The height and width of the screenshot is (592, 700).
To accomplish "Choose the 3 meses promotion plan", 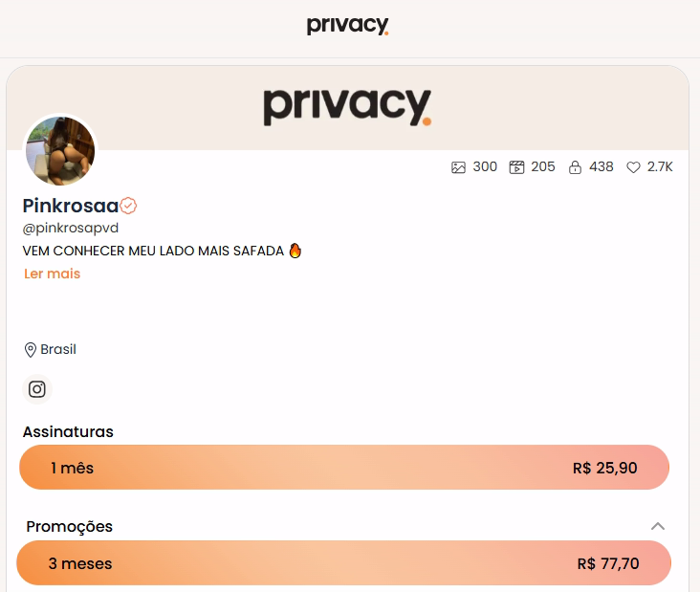I will (x=343, y=563).
